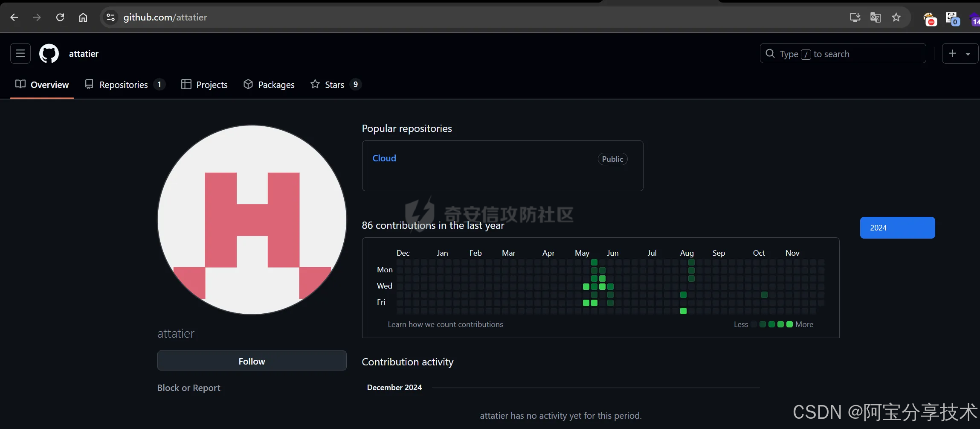This screenshot has width=980, height=429.
Task: Click the browser forward arrow
Action: coord(37,18)
